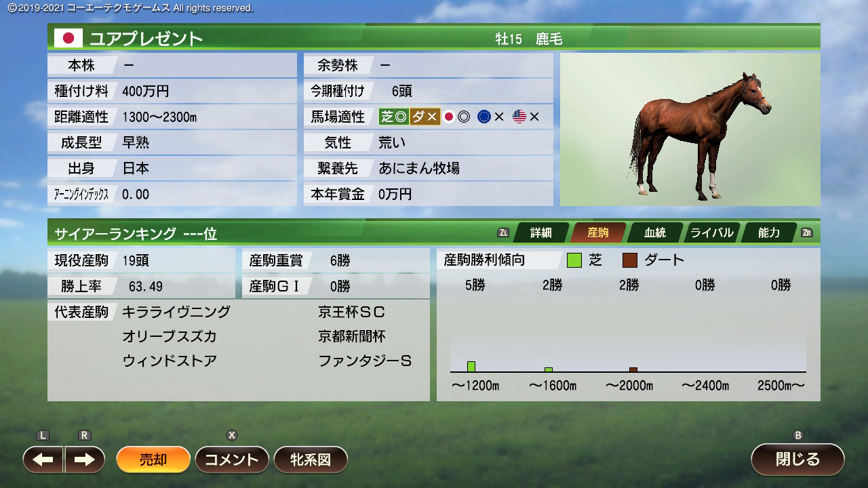Image resolution: width=868 pixels, height=488 pixels.
Task: Click the growth type value 早熟
Action: coord(136,142)
